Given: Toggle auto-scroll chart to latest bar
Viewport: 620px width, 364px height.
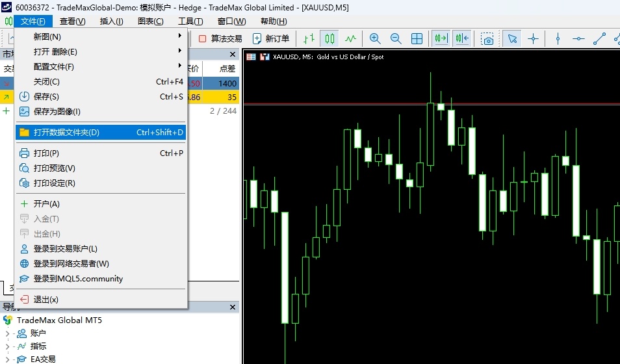Looking at the screenshot, I should click(441, 38).
